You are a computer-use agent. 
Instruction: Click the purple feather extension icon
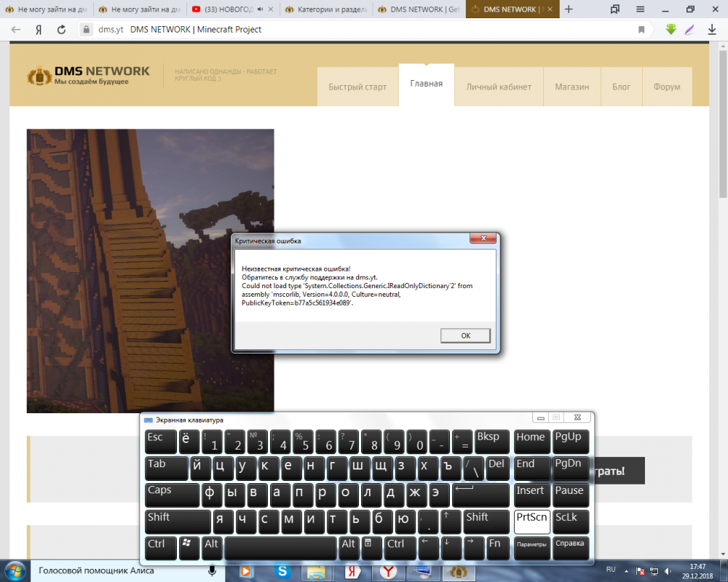(689, 30)
